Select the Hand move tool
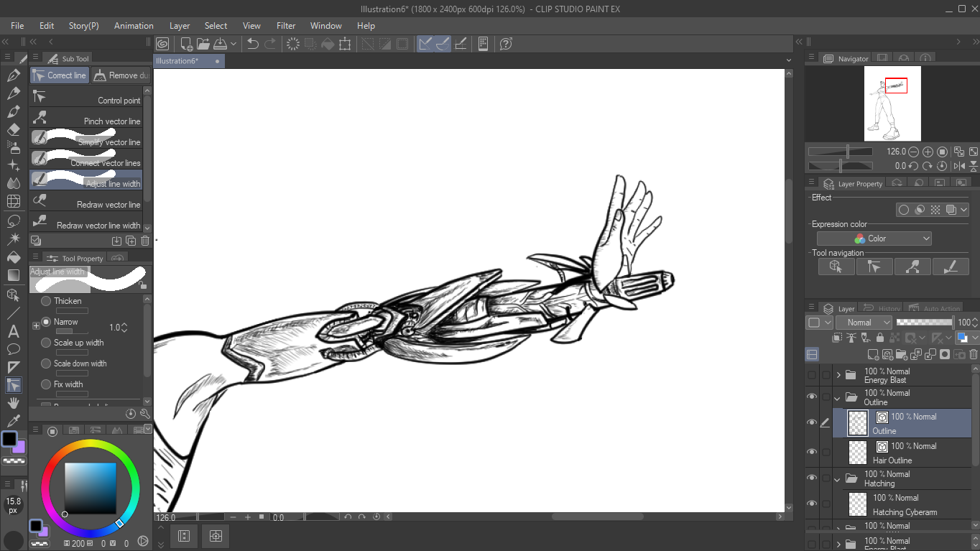This screenshot has height=551, width=980. point(14,403)
